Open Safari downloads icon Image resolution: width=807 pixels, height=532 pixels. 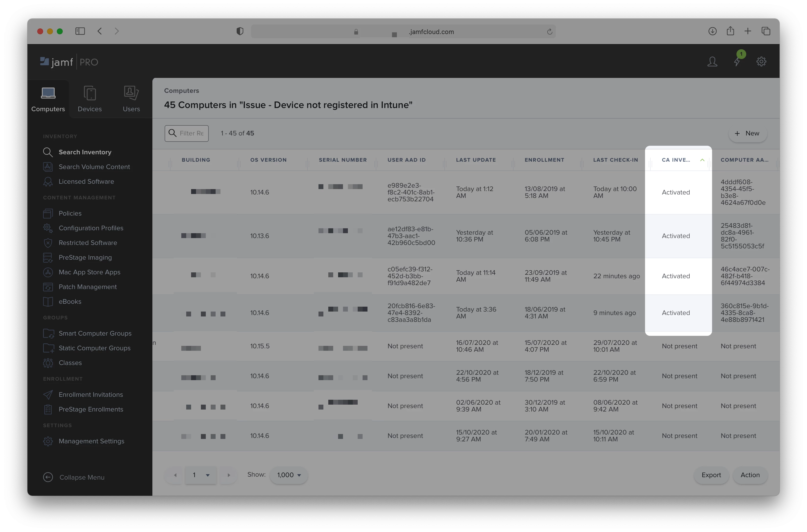click(x=712, y=31)
